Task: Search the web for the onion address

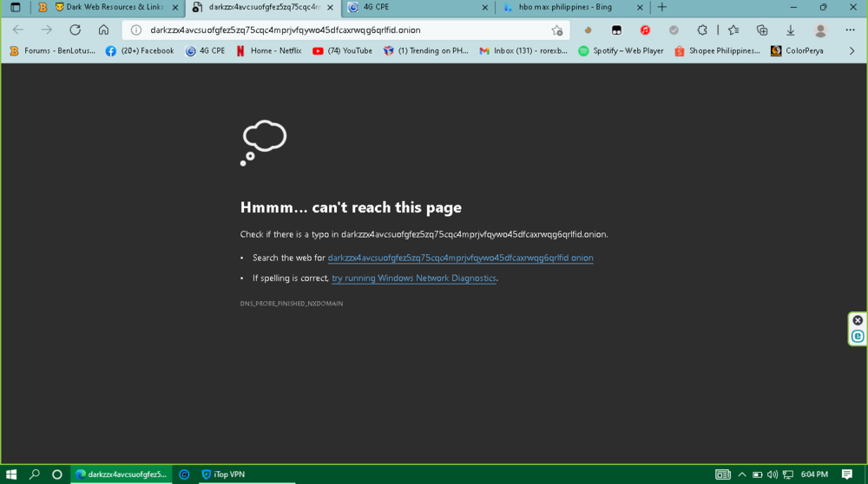Action: point(461,258)
